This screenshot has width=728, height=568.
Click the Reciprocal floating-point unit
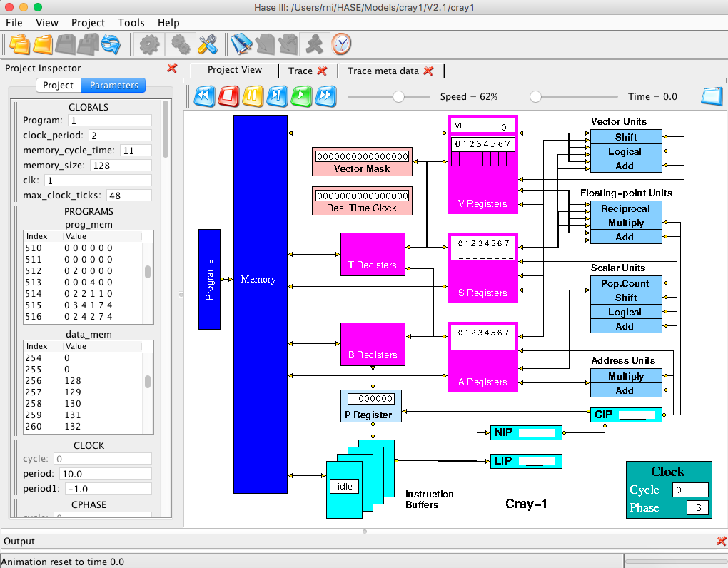point(626,208)
